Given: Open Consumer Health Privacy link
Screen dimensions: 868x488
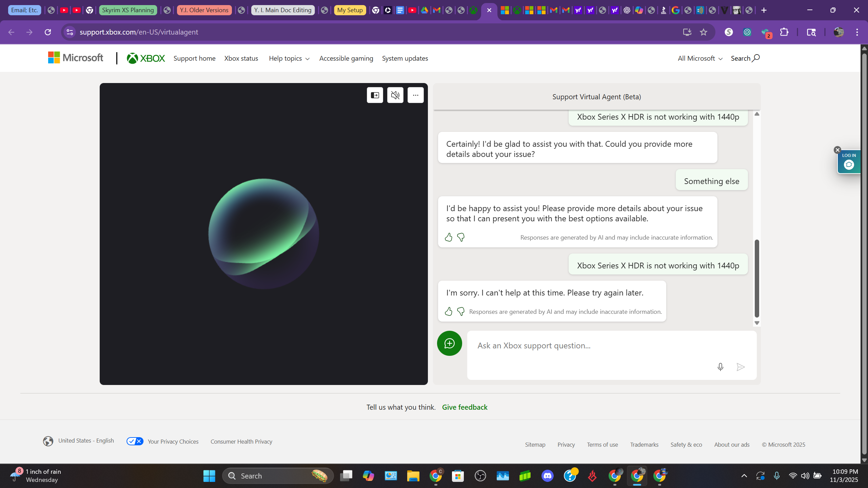Looking at the screenshot, I should (x=241, y=442).
